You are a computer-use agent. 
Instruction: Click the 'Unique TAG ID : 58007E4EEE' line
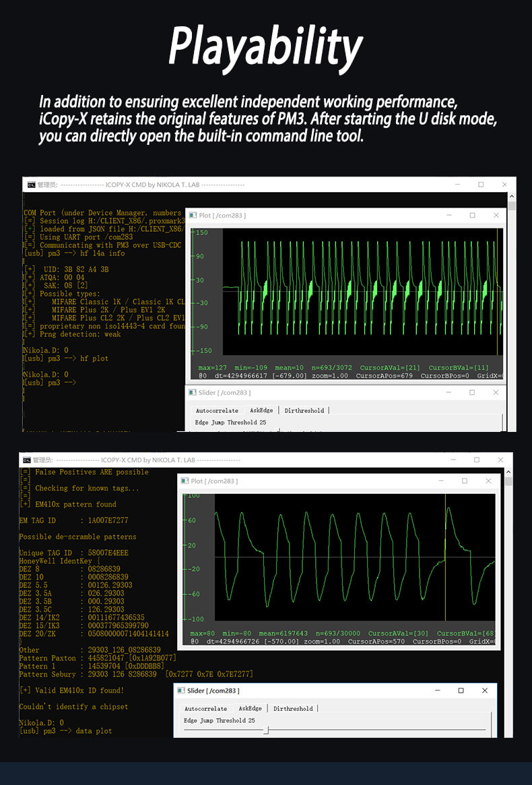(x=73, y=553)
